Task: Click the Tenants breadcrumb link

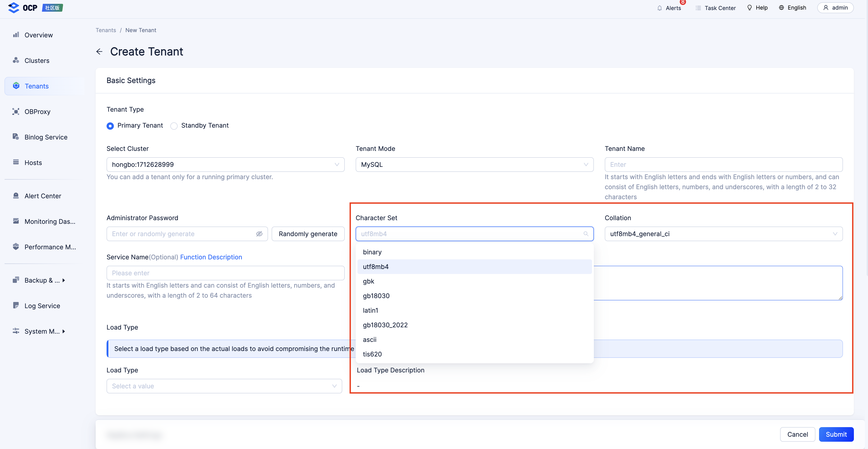Action: pos(106,30)
